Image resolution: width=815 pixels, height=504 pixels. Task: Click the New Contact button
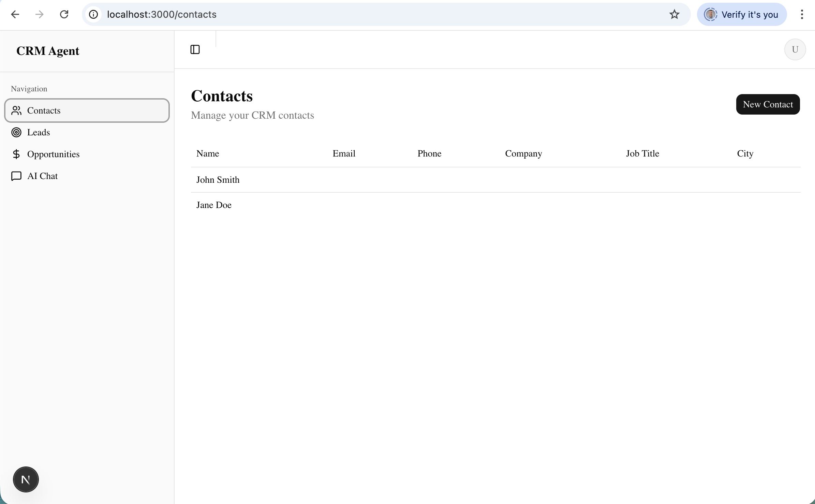coord(768,104)
